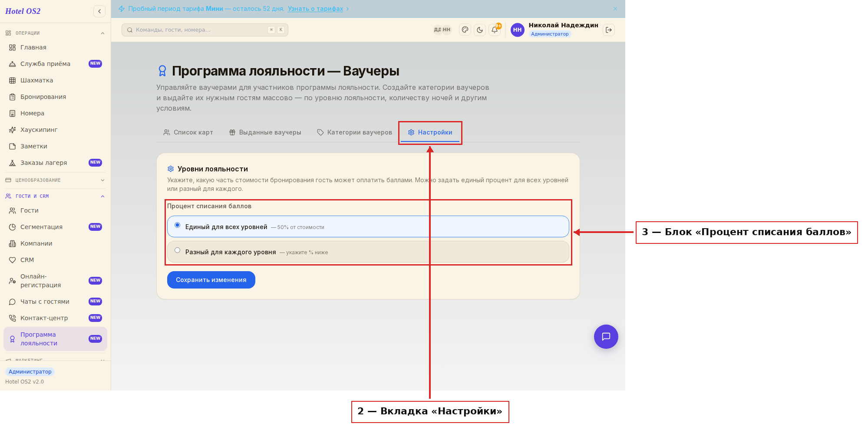Click the Процент списания баллов label
The image size is (868, 433).
tap(209, 206)
